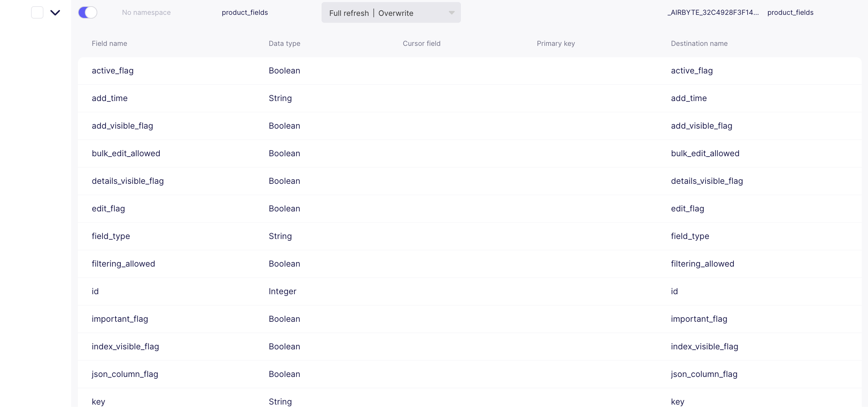Click the Primary key column header
The width and height of the screenshot is (868, 418).
[x=555, y=43]
